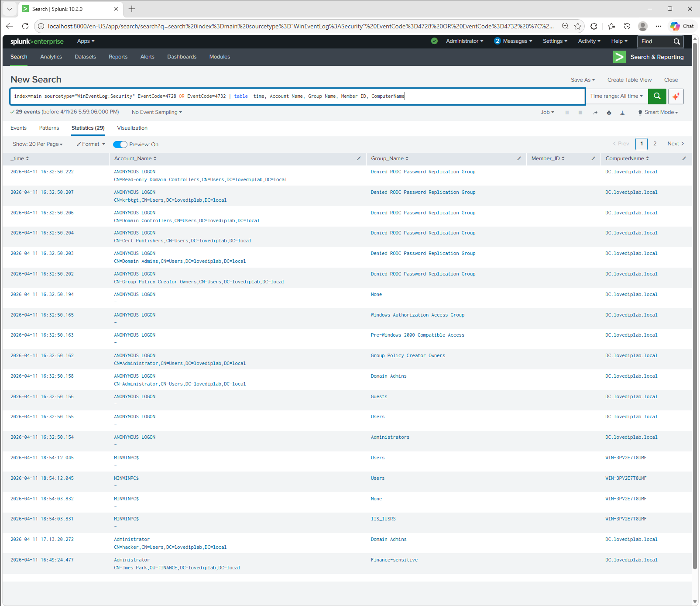Edit the Member_ID column with pencil icon
This screenshot has width=700, height=606.
[x=593, y=158]
